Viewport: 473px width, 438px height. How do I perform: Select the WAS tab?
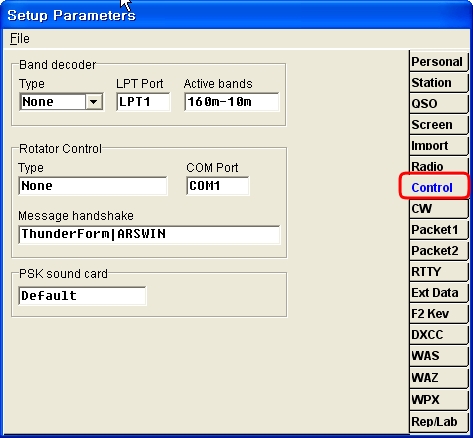point(438,356)
